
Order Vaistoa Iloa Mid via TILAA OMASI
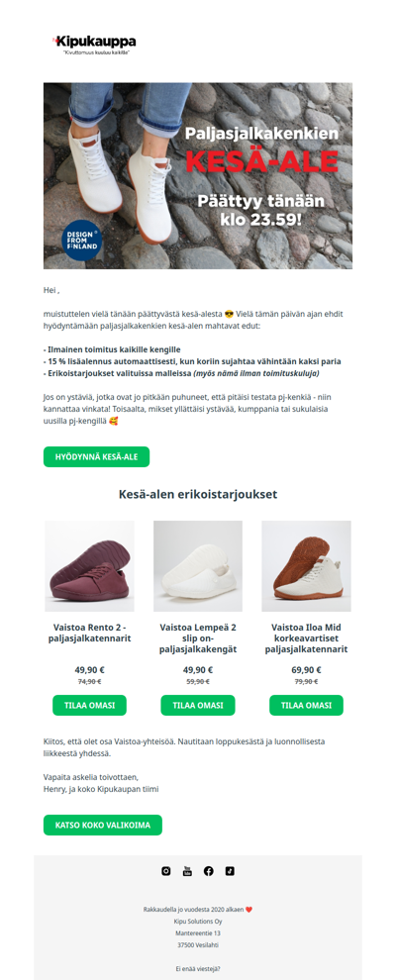[306, 705]
